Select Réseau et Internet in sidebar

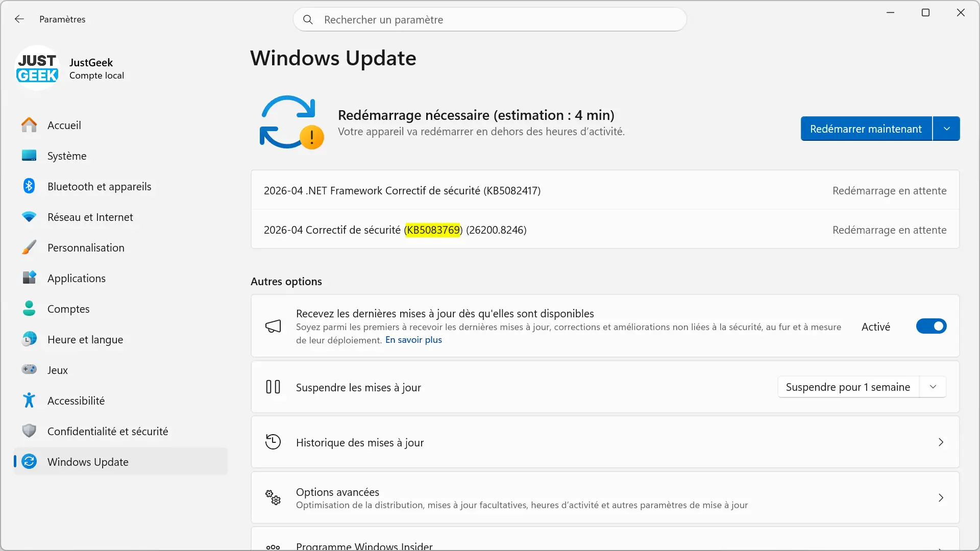121,217
